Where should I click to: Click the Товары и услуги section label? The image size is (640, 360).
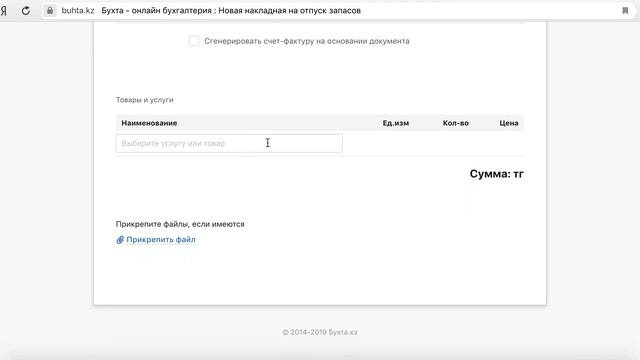point(144,100)
